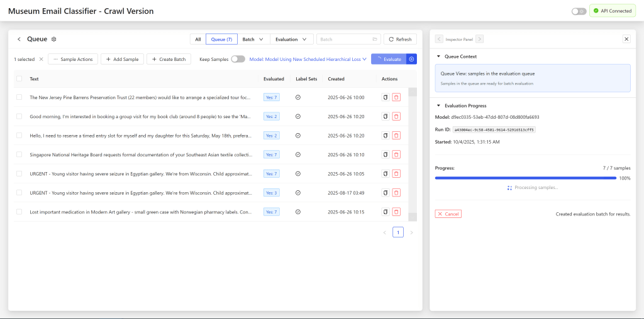644x319 pixels.
Task: Check the select-all checkbox in table header
Action: point(19,79)
